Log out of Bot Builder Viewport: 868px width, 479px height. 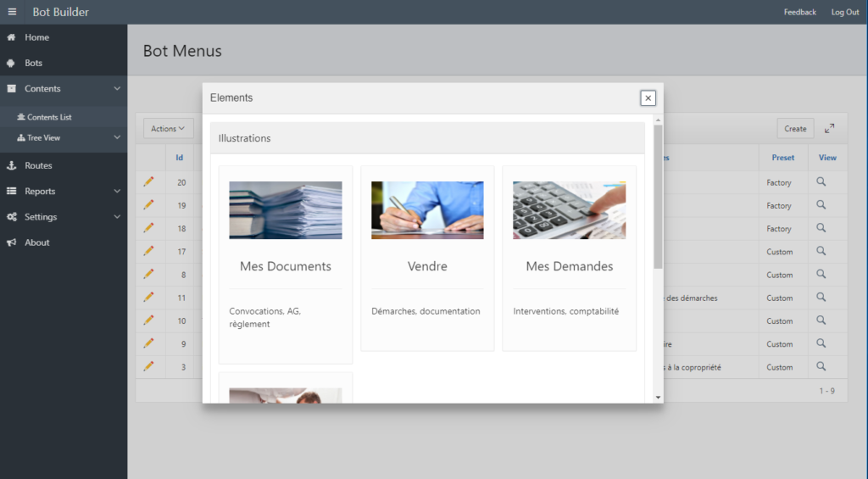(845, 12)
